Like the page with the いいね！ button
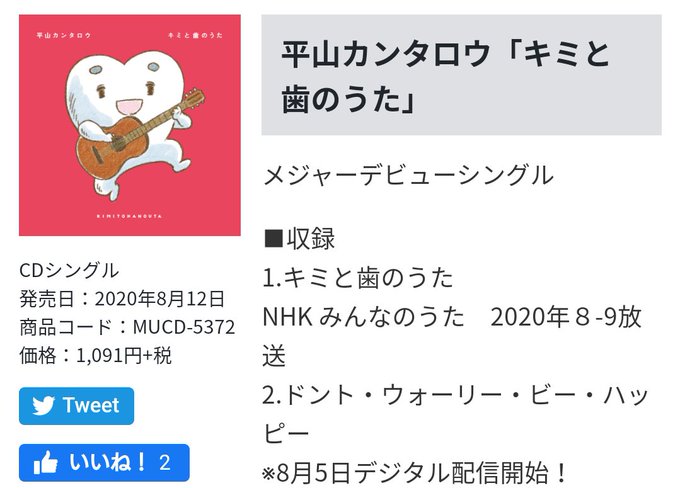This screenshot has height=488, width=680. [x=104, y=462]
